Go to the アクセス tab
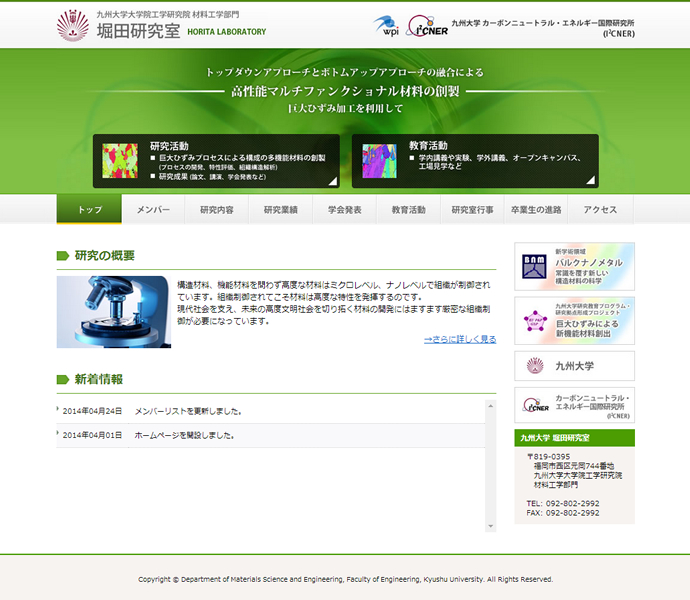Viewport: 690px width, 600px height. (600, 210)
